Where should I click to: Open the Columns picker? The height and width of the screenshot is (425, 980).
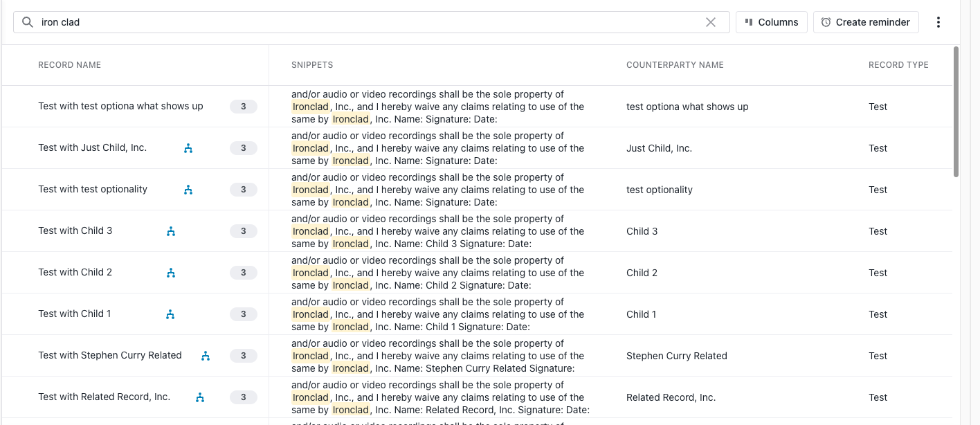772,22
